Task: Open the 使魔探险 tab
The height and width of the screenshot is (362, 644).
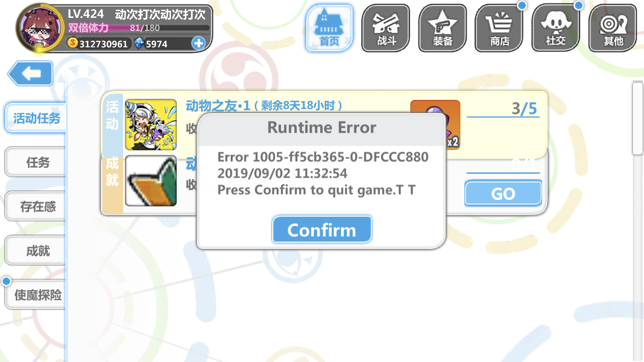Action: click(x=36, y=294)
